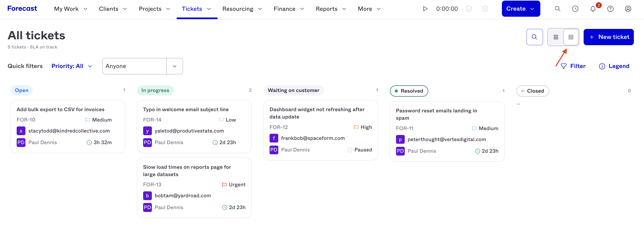Viewport: 644px width, 250px height.
Task: Go to Forecast home logo
Action: [22, 9]
